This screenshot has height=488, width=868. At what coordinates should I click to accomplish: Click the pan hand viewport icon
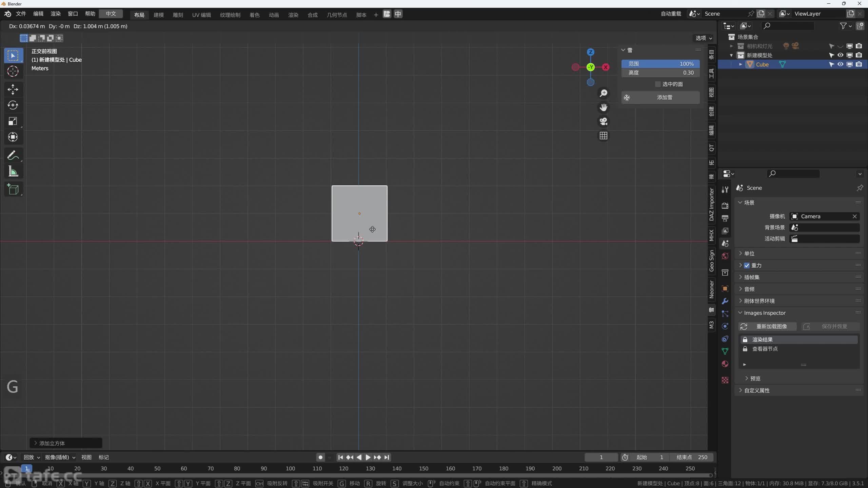(x=604, y=107)
